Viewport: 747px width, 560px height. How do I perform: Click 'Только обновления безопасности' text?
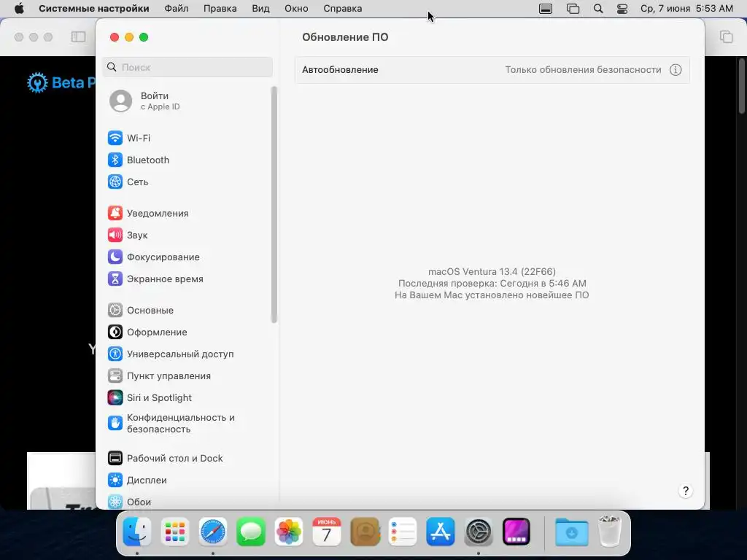(x=583, y=70)
